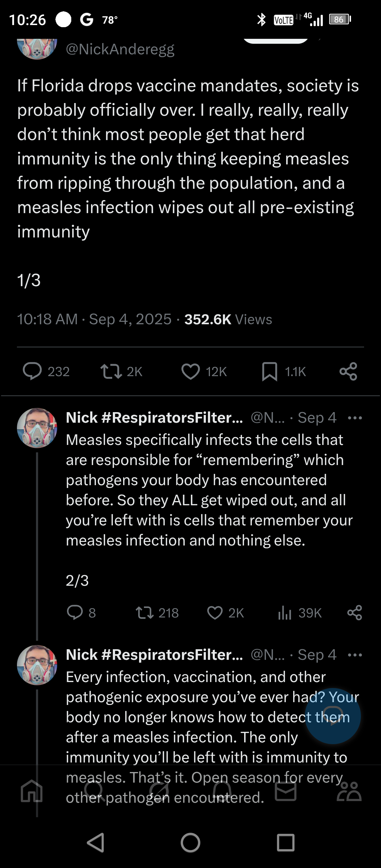381x868 pixels.
Task: Share the main Florida vaccine tweet
Action: pos(348,372)
